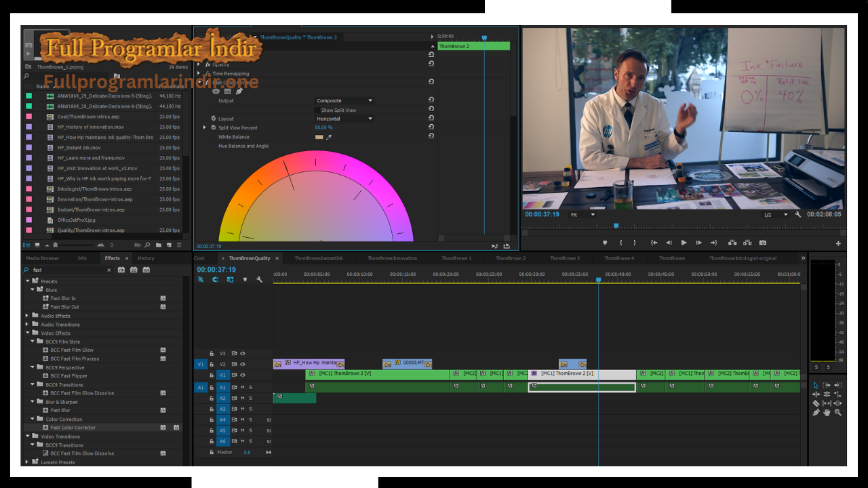
Task: Toggle V3 track output eye
Action: [x=243, y=353]
